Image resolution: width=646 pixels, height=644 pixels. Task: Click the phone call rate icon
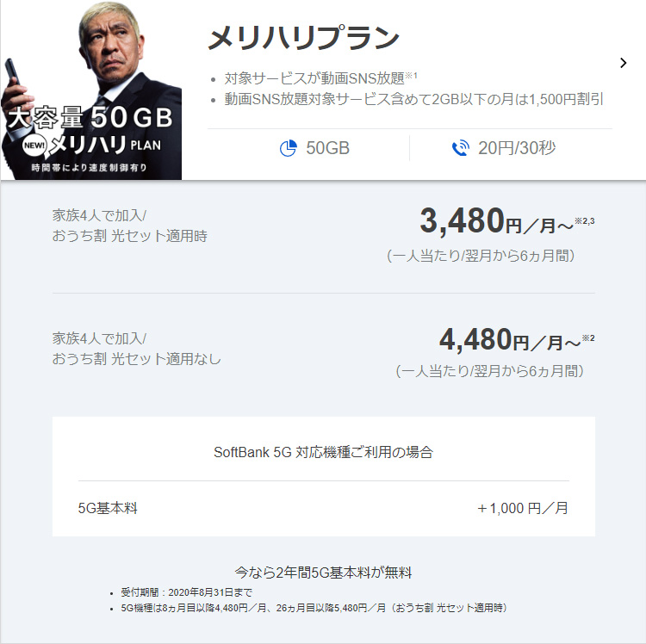[460, 148]
